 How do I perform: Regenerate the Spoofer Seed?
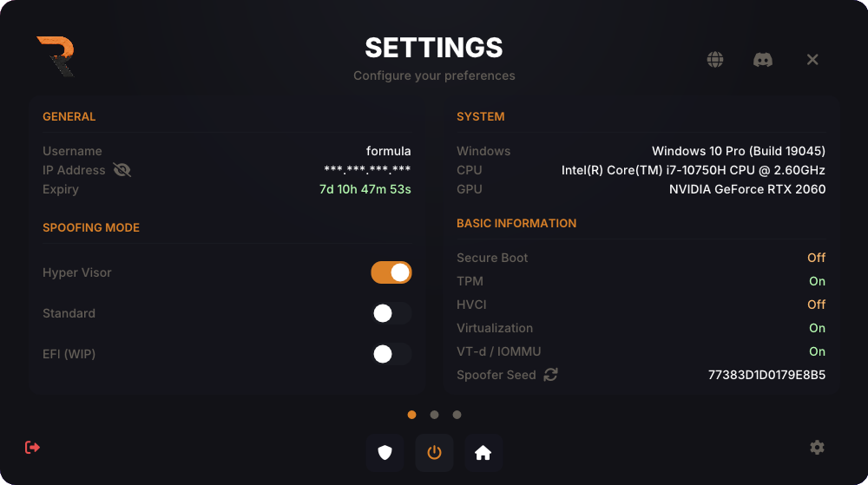pos(550,375)
